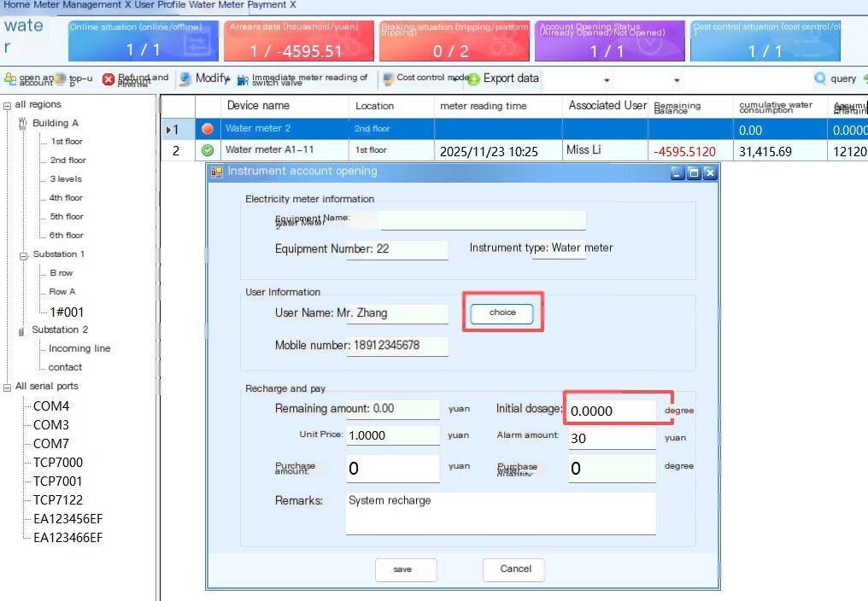Close the Meter Management tab with its X
Viewport: 868px width, 601px height.
click(127, 4)
